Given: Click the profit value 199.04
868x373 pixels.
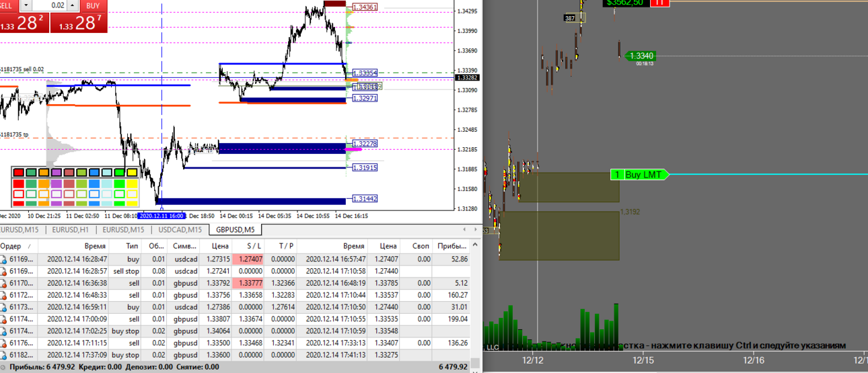Looking at the screenshot, I should pyautogui.click(x=457, y=319).
